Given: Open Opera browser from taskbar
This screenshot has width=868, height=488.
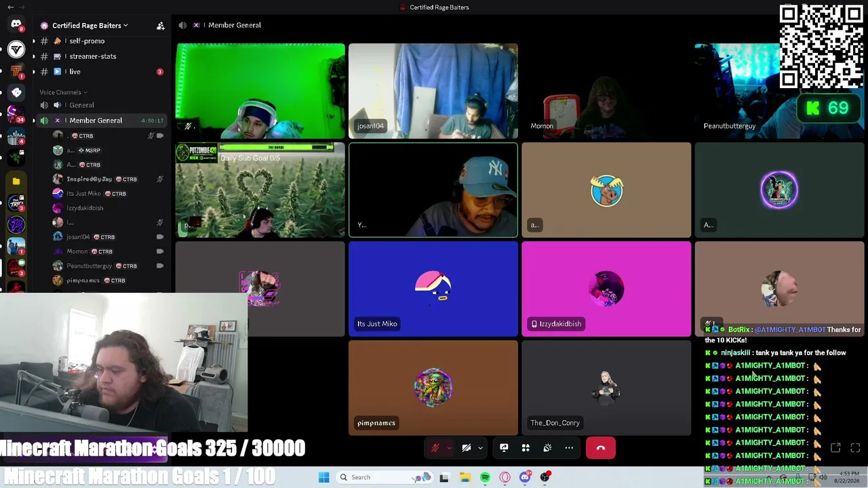Looking at the screenshot, I should (x=505, y=477).
